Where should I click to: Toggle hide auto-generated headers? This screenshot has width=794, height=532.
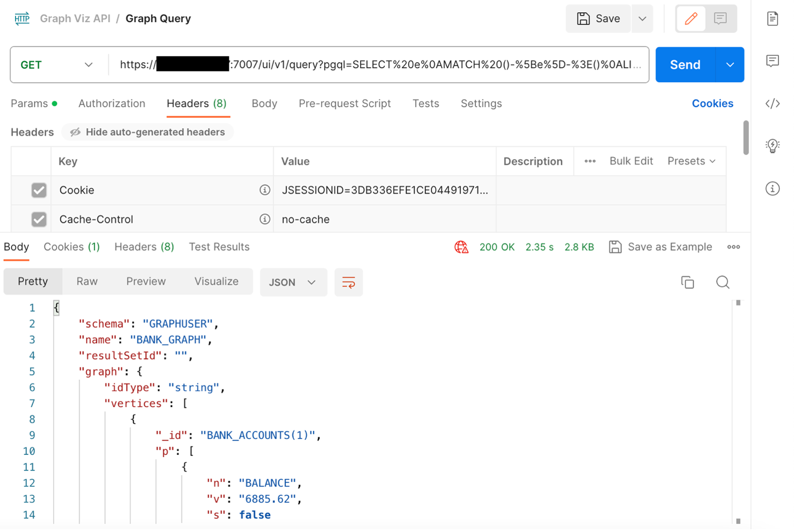pos(147,132)
